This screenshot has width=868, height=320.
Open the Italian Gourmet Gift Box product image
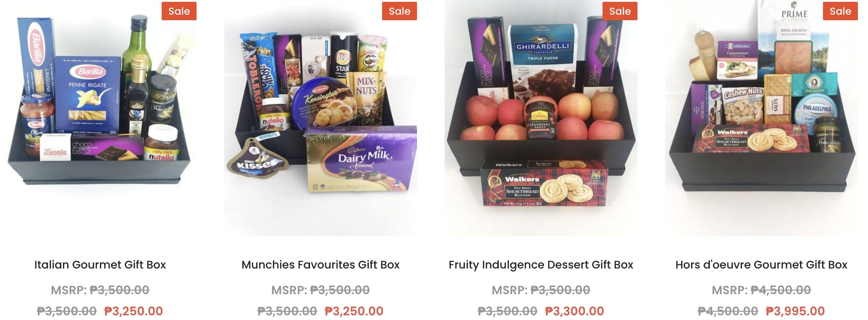[100, 118]
